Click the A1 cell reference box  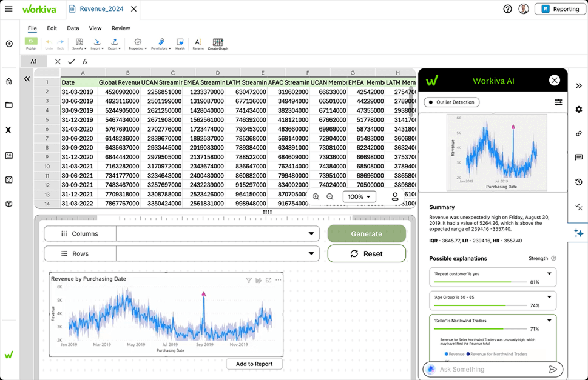click(34, 61)
